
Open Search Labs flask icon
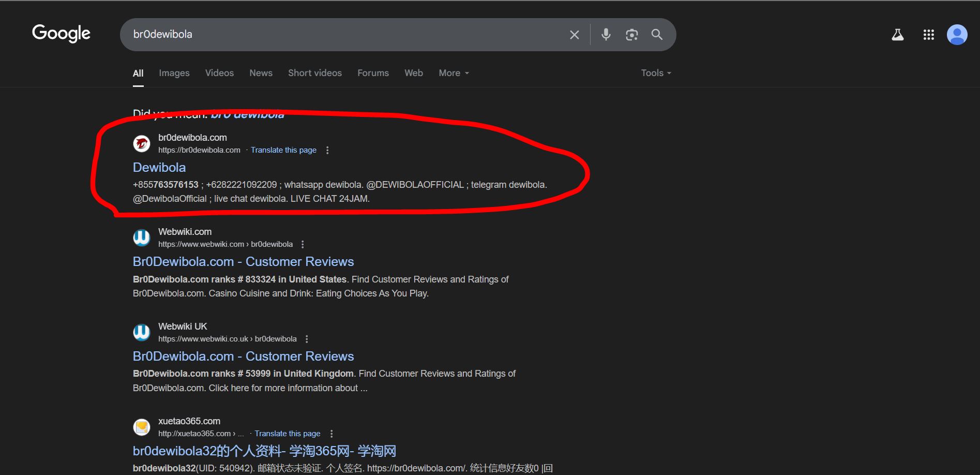point(897,35)
